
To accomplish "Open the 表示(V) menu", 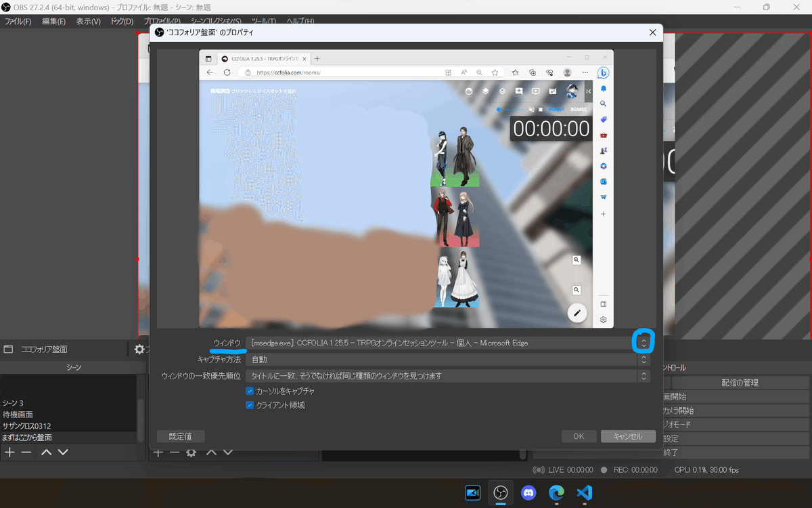I will [88, 22].
